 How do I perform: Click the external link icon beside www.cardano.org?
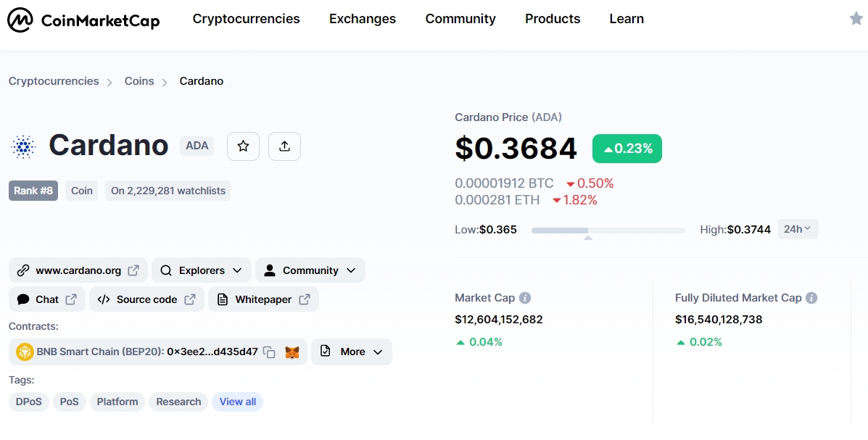(x=133, y=270)
